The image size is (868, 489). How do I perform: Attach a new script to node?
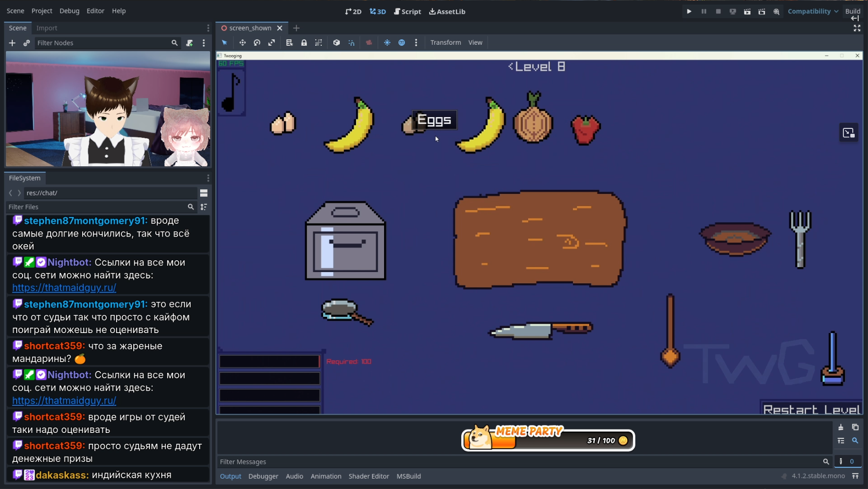point(189,43)
